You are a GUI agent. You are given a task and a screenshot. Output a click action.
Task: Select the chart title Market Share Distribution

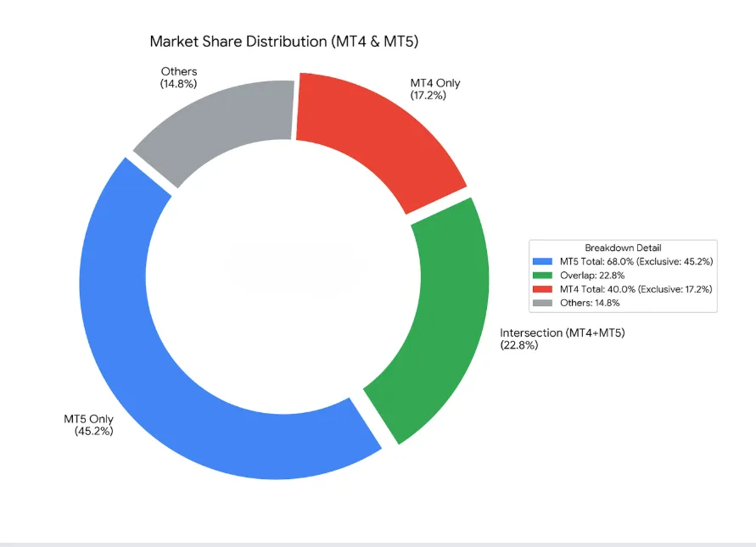point(284,42)
